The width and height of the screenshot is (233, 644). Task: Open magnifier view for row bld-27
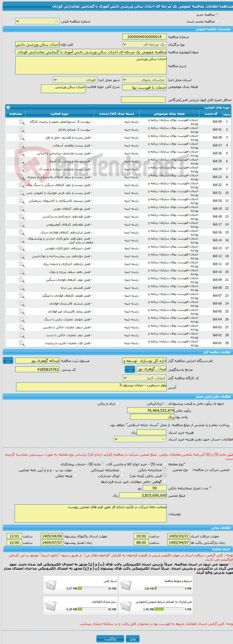tap(21, 145)
